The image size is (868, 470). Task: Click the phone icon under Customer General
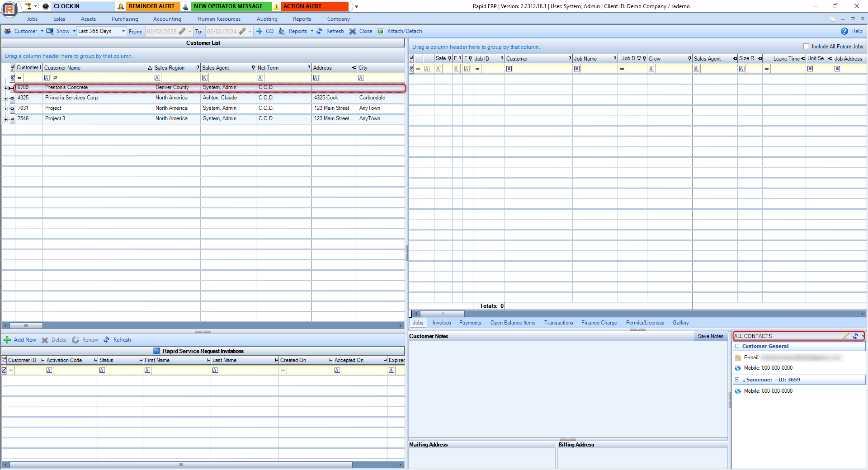coord(738,368)
